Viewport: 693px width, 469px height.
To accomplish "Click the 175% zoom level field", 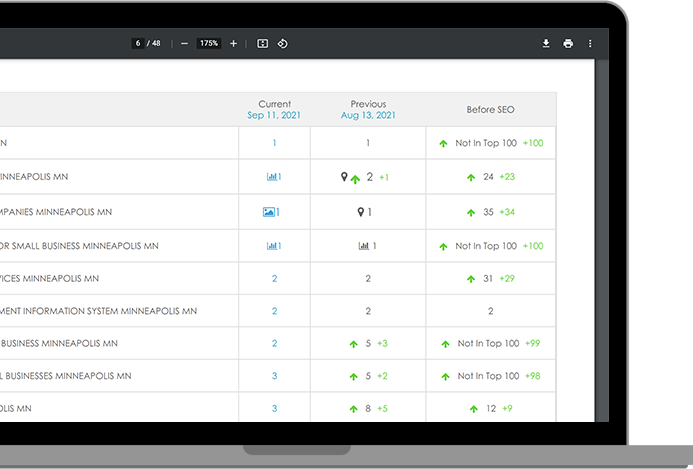I will click(208, 44).
